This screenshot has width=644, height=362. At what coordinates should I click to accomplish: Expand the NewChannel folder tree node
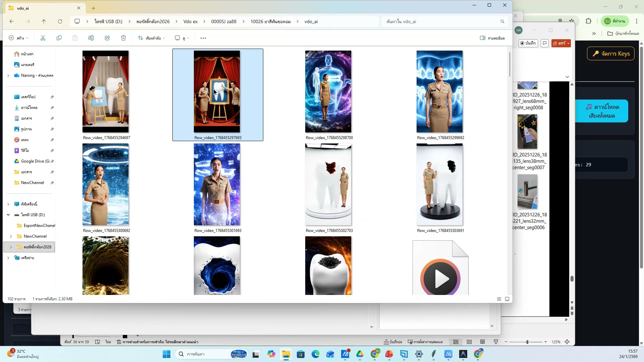tap(11, 236)
